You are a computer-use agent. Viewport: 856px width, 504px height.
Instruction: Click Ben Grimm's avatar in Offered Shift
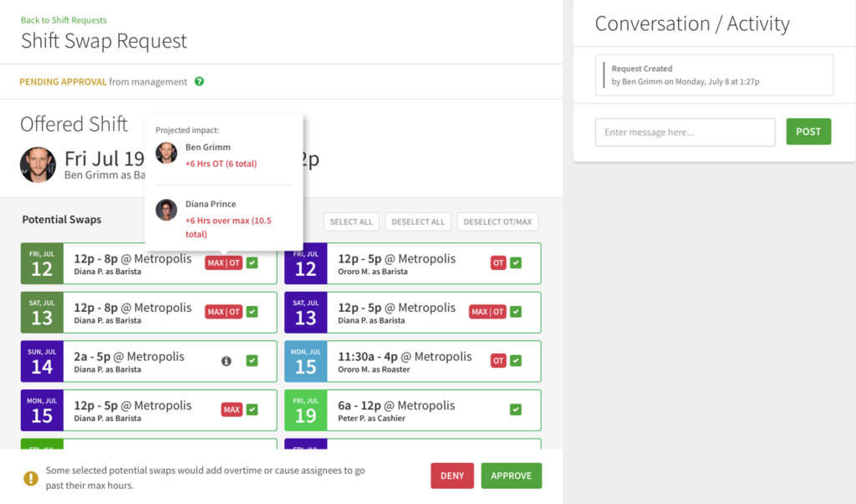38,165
